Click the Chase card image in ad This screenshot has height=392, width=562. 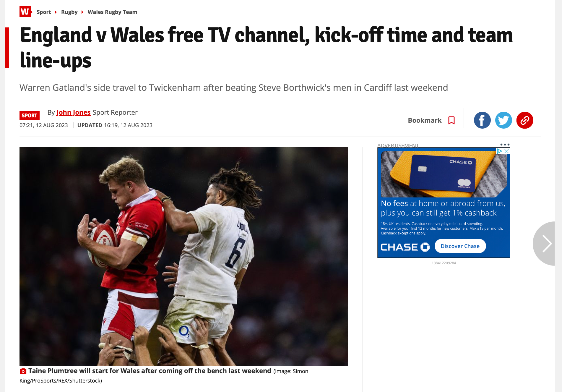pos(444,174)
